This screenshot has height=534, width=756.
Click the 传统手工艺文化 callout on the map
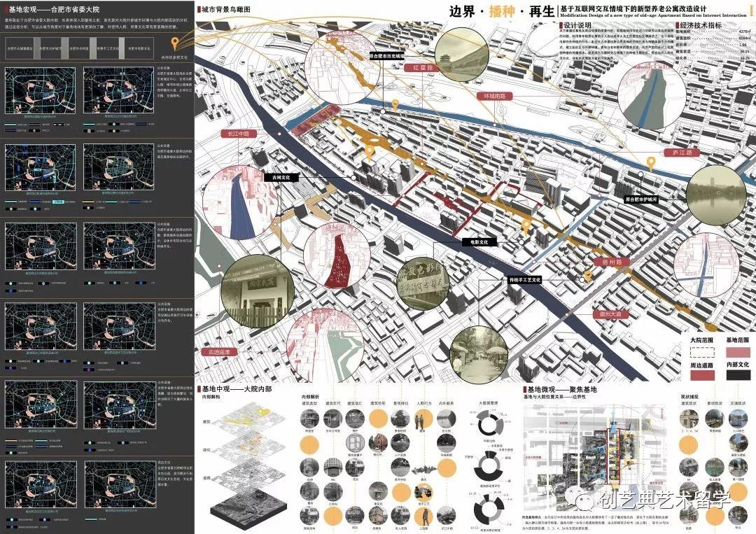point(525,279)
